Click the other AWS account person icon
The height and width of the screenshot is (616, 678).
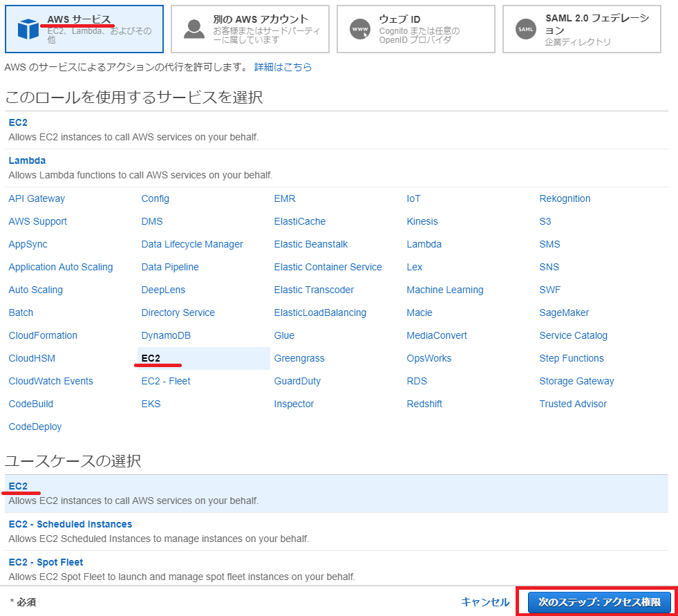click(194, 29)
